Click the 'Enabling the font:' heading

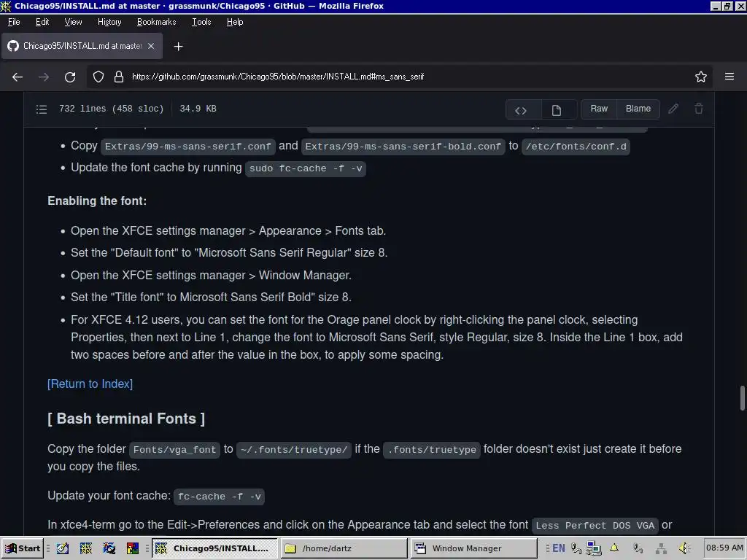(x=97, y=201)
